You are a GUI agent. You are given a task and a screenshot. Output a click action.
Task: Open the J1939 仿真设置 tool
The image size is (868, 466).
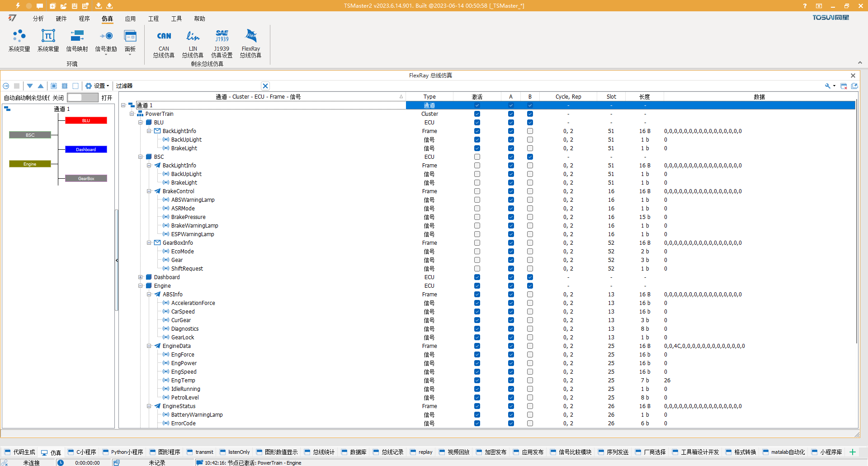click(222, 43)
